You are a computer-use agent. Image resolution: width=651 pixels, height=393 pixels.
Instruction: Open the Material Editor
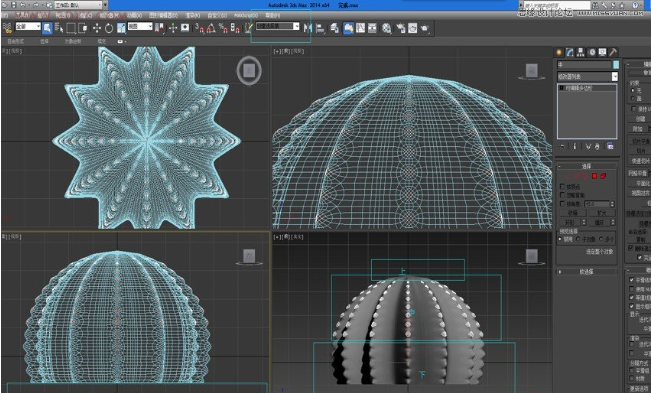[387, 28]
